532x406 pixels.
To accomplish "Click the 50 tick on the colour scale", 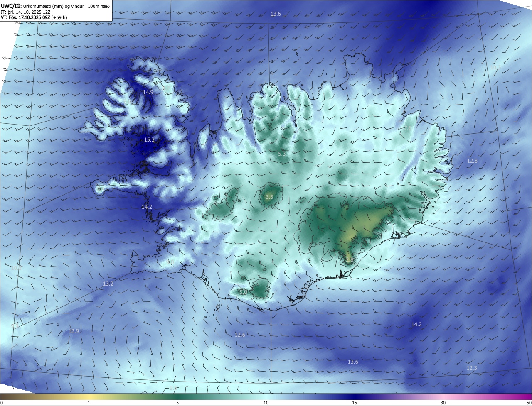I will click(x=529, y=403).
